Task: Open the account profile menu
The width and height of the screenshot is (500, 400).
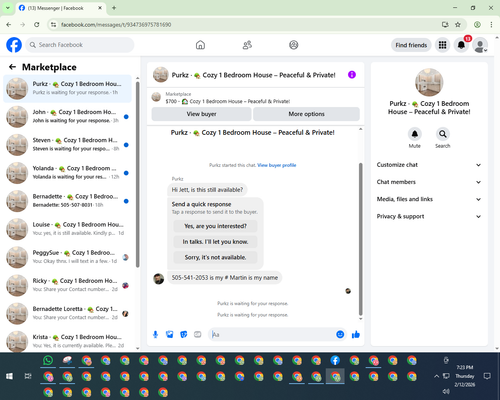Action: click(x=480, y=45)
